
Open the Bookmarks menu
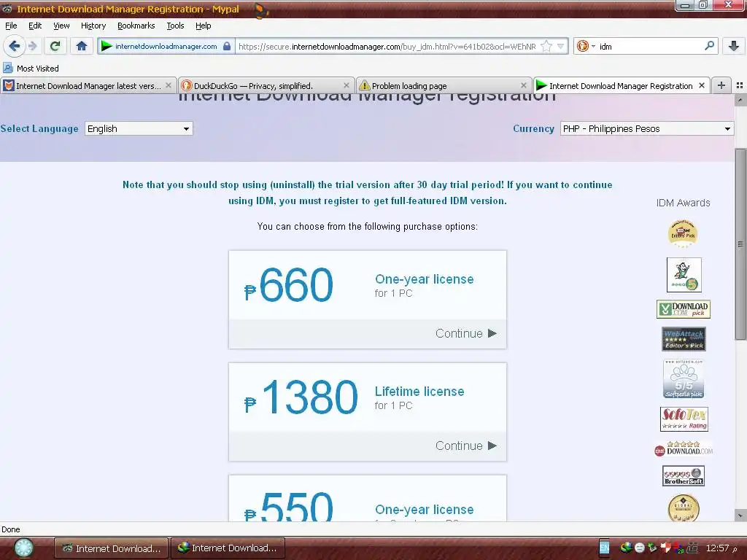(x=136, y=26)
